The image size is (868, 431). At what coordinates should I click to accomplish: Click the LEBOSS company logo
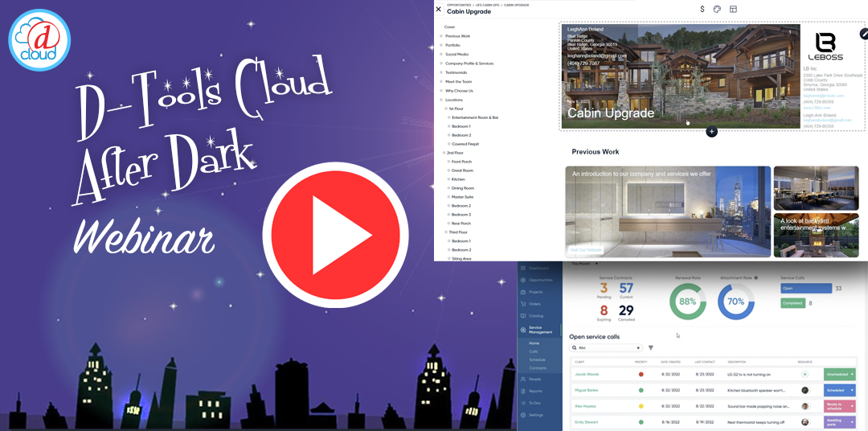tap(825, 47)
